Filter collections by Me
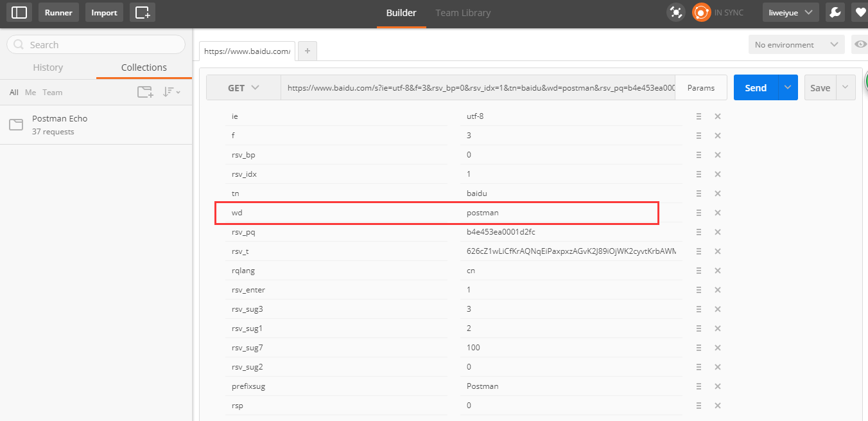 tap(31, 93)
